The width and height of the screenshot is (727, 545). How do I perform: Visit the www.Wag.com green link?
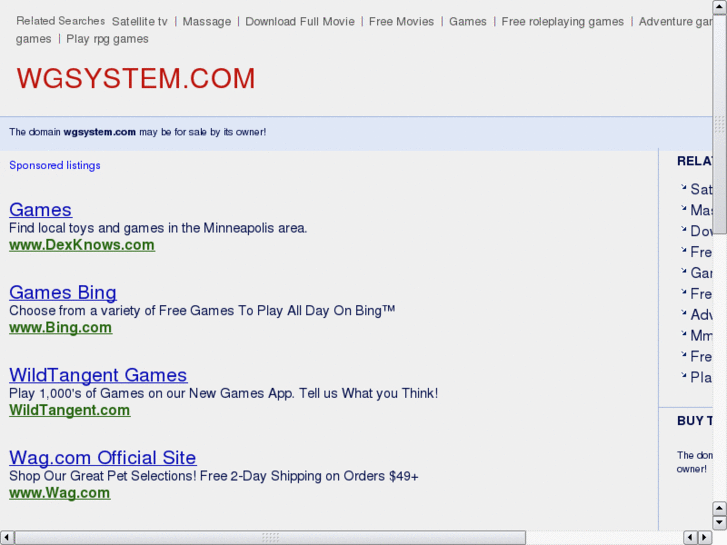pyautogui.click(x=60, y=493)
